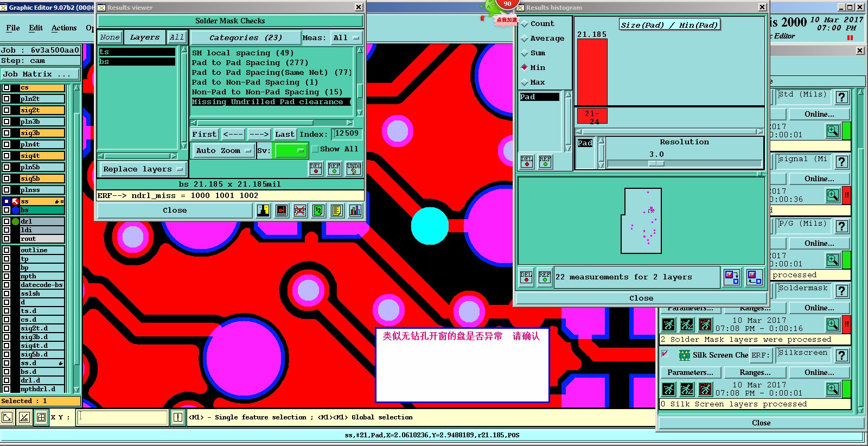
Task: Toggle the Silk Screen Checks checkbox
Action: (665, 354)
